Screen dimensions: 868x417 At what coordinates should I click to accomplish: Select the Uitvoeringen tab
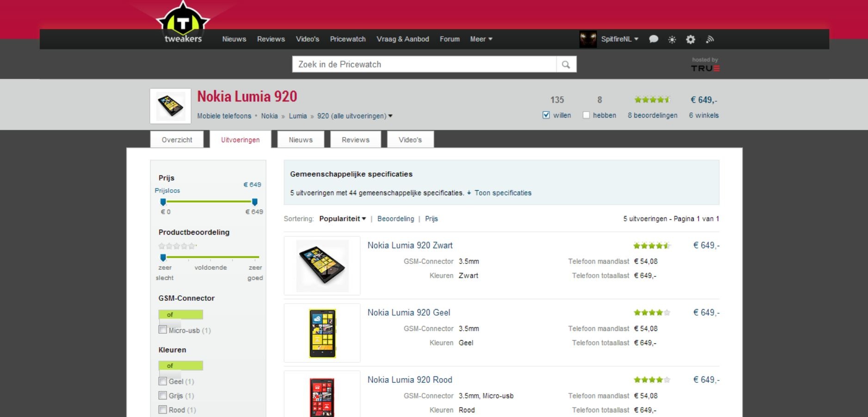point(240,140)
